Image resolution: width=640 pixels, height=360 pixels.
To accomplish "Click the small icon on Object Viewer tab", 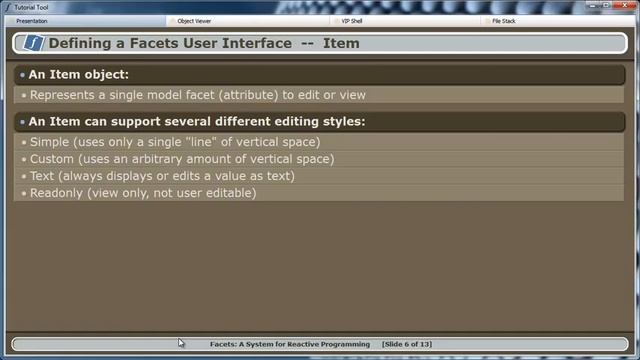I will [x=173, y=21].
